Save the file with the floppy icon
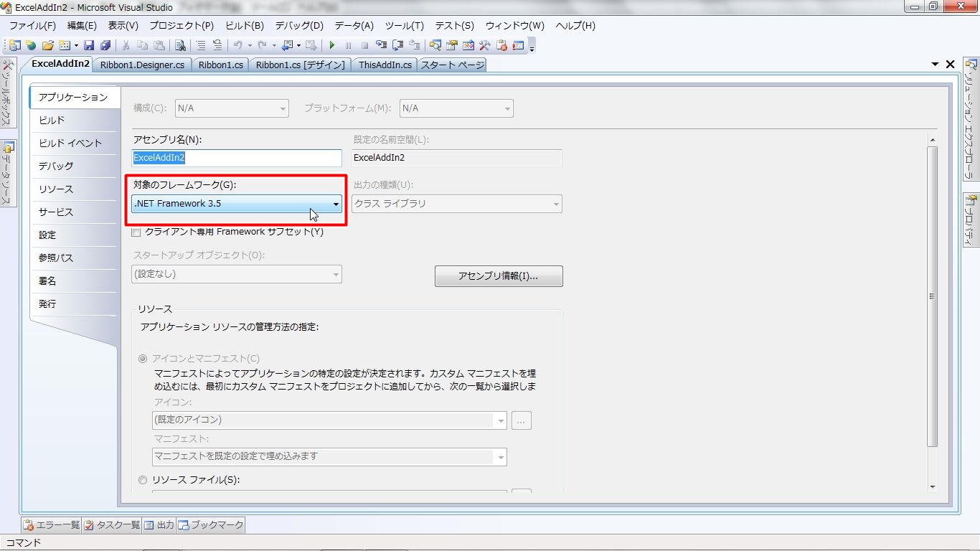Screen dimensions: 980x551 coord(89,45)
